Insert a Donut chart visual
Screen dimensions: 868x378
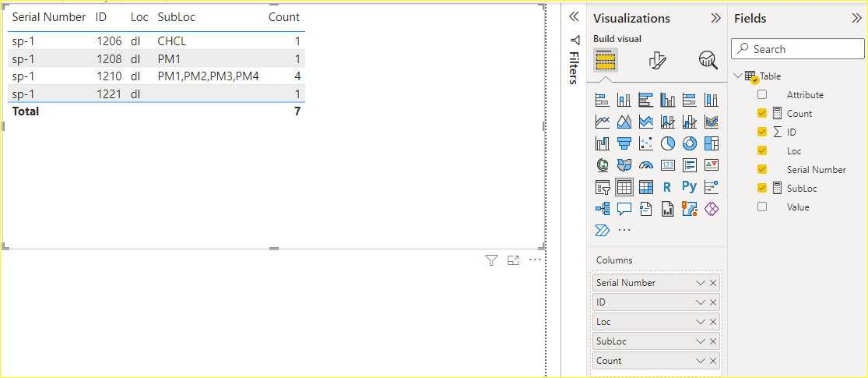[689, 143]
